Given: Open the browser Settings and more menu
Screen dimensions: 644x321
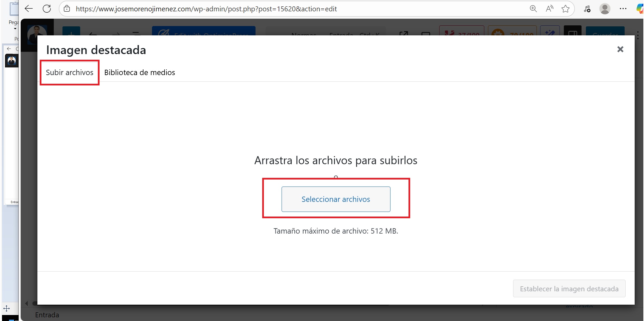Looking at the screenshot, I should point(623,9).
